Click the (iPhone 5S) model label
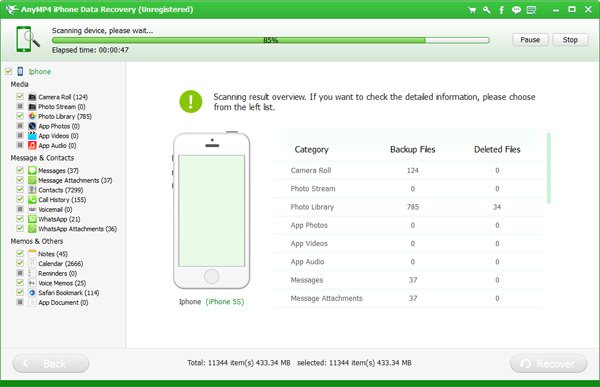This screenshot has height=387, width=600. tap(225, 302)
